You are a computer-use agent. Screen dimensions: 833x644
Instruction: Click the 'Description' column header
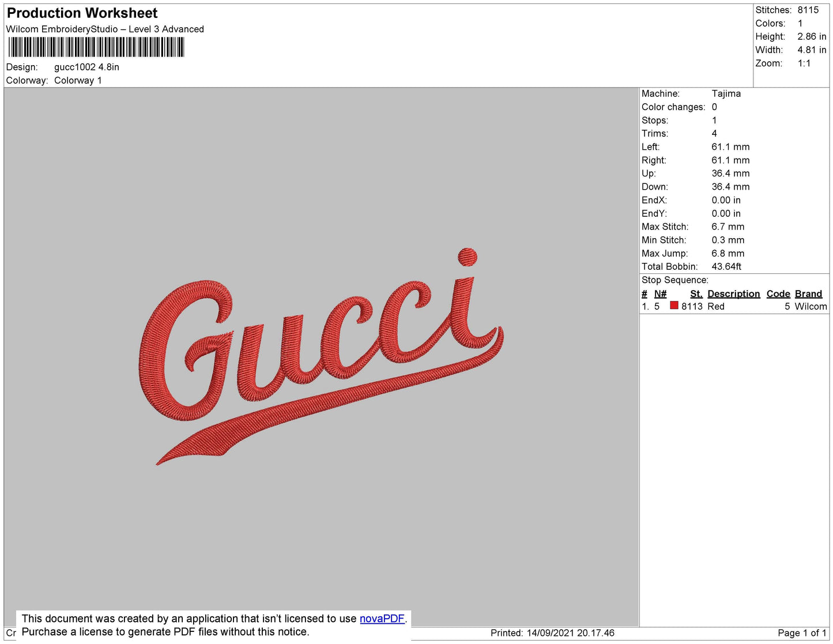coord(734,293)
